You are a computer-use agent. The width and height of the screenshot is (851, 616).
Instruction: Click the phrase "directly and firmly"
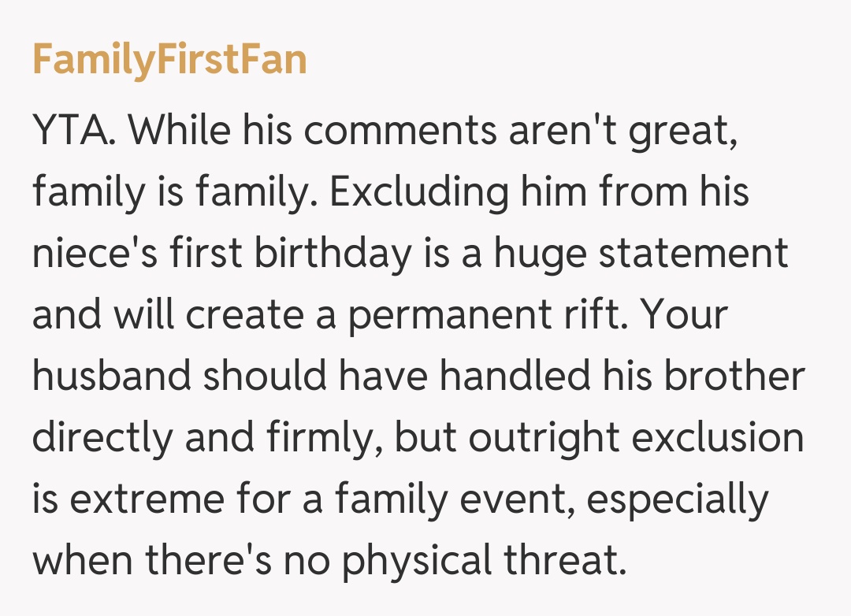click(207, 437)
